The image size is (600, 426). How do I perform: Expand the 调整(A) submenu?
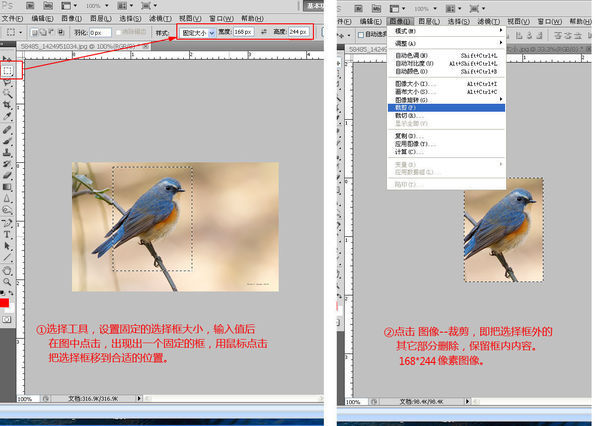coord(447,43)
